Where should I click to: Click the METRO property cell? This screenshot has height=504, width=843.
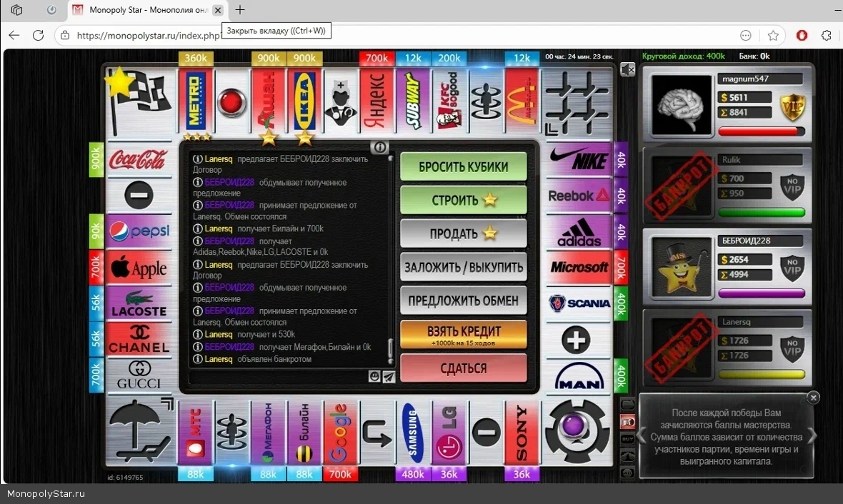(x=196, y=100)
